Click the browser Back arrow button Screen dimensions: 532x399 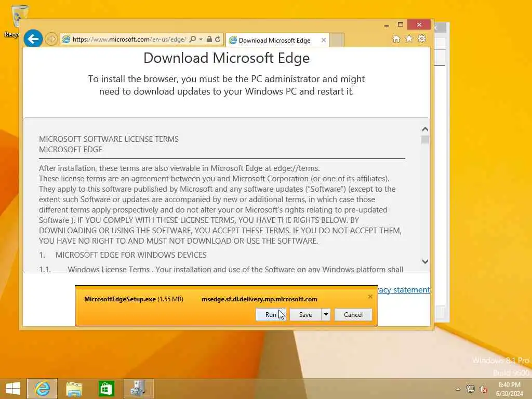(x=33, y=39)
